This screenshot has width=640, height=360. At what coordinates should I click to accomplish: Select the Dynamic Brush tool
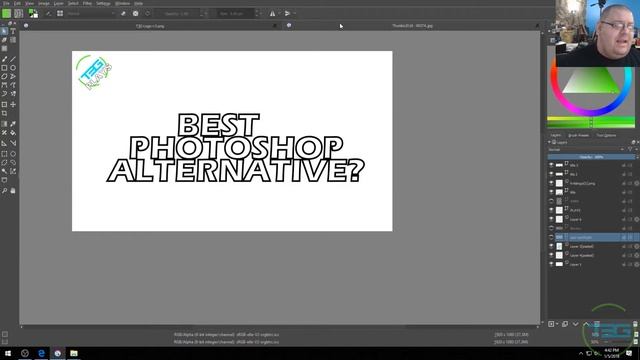[4, 93]
